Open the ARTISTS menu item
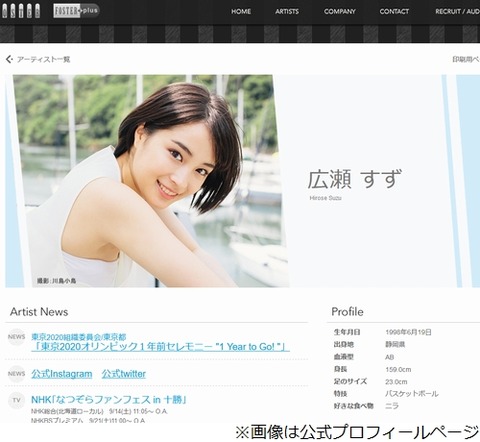This screenshot has width=480, height=442. 287,11
